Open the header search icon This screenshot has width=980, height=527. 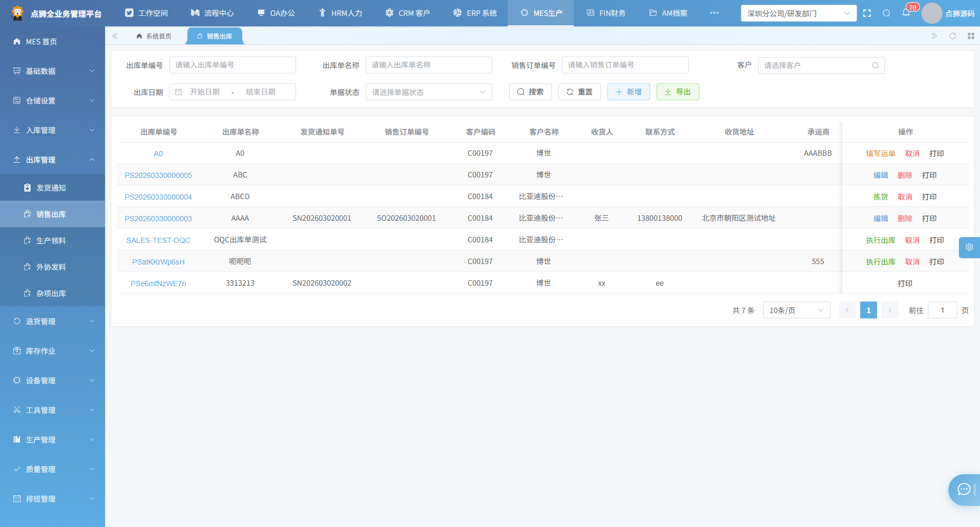[x=887, y=13]
